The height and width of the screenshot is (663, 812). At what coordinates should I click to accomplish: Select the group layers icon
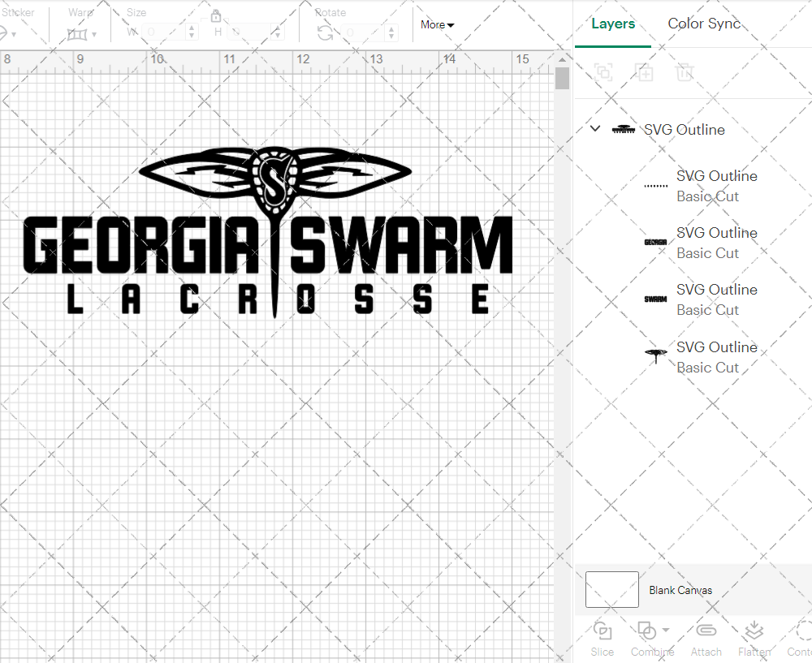[x=603, y=72]
